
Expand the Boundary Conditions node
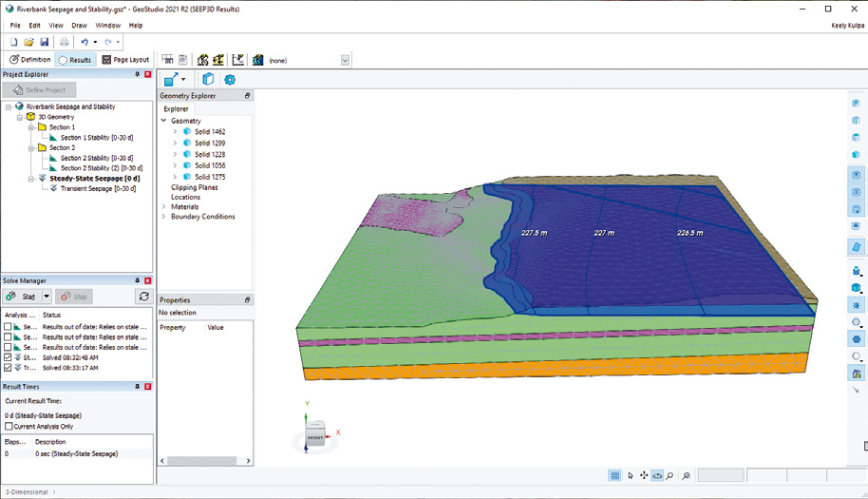pyautogui.click(x=164, y=217)
